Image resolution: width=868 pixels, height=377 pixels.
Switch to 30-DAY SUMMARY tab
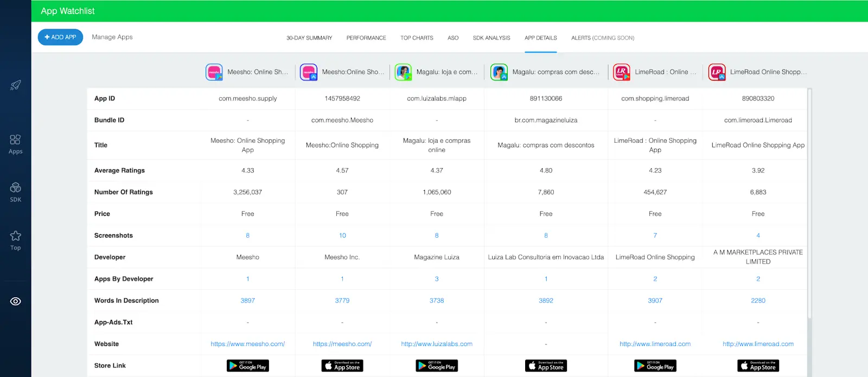309,38
